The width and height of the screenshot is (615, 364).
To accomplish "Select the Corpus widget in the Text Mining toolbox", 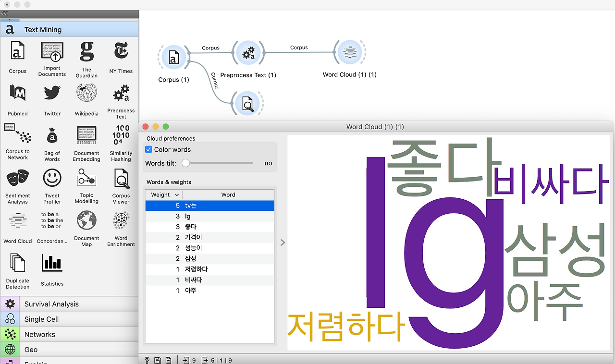I will pos(17,58).
